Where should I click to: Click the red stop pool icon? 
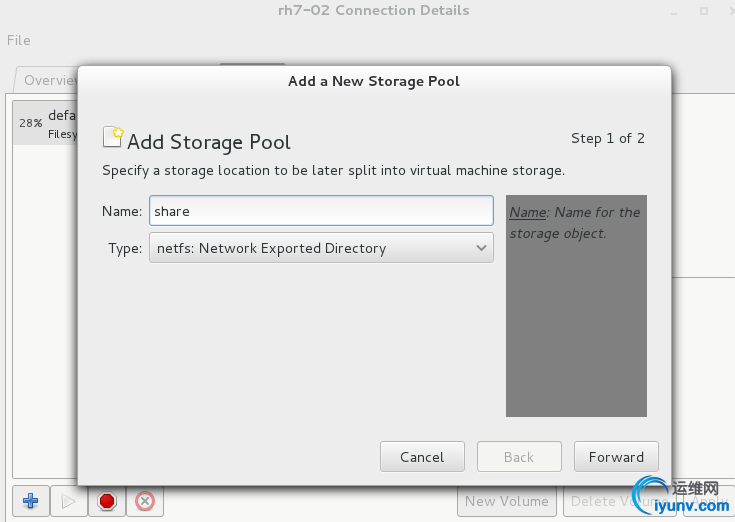106,501
